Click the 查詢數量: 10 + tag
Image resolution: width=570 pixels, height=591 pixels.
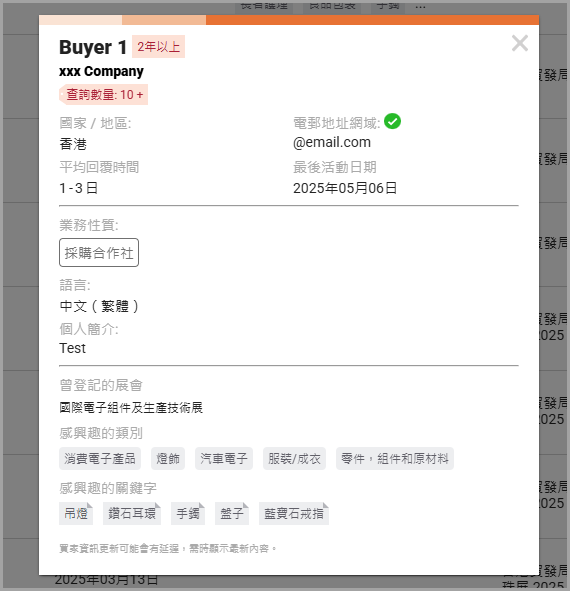[x=104, y=94]
